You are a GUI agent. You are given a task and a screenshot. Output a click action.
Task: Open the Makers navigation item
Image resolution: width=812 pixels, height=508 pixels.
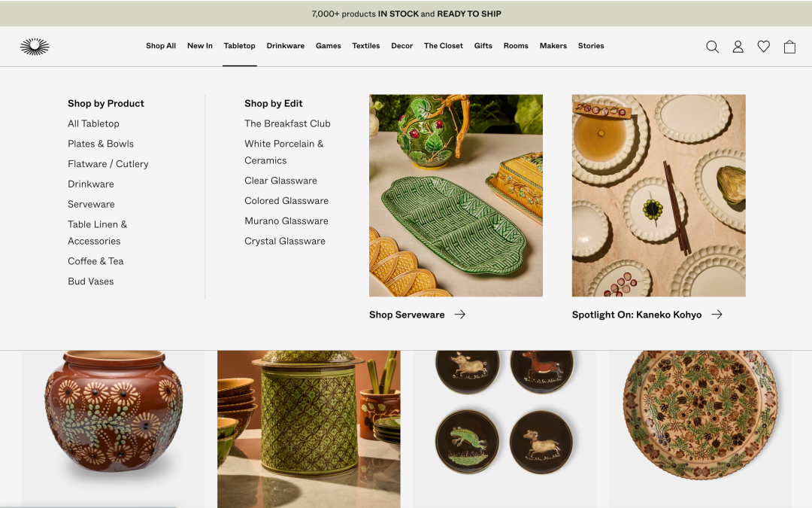(553, 46)
